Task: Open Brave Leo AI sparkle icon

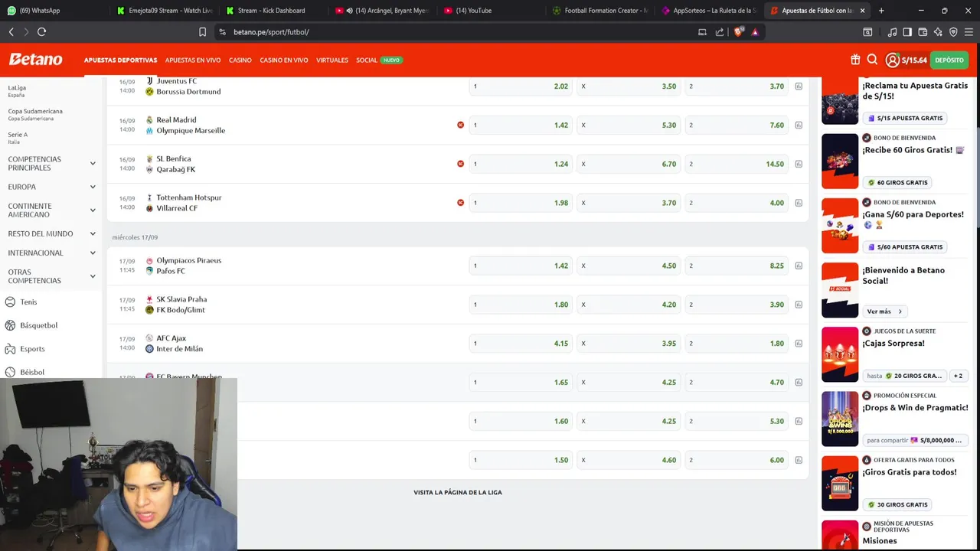Action: [938, 32]
